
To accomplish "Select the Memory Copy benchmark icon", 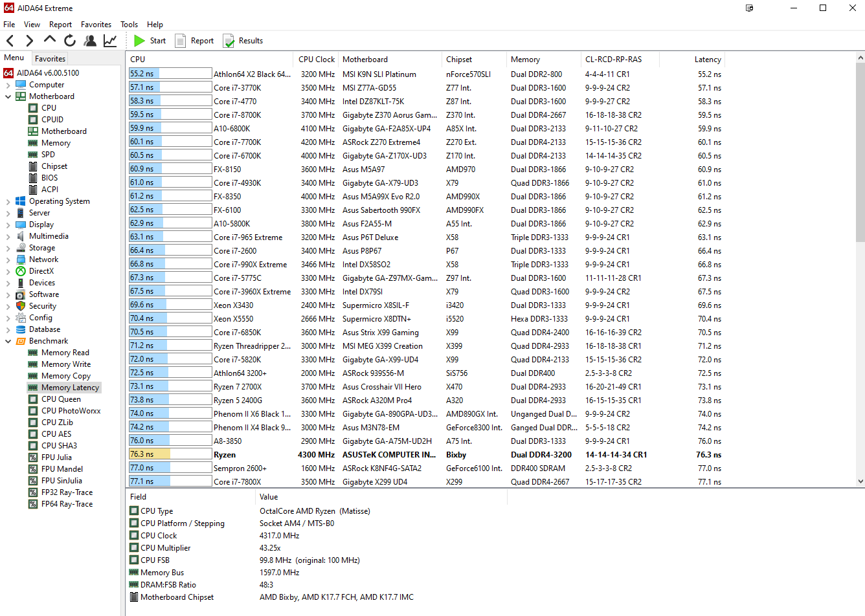I will click(33, 376).
